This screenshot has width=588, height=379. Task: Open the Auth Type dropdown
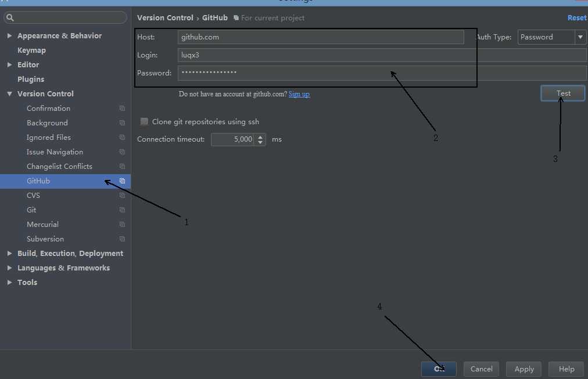click(x=551, y=37)
